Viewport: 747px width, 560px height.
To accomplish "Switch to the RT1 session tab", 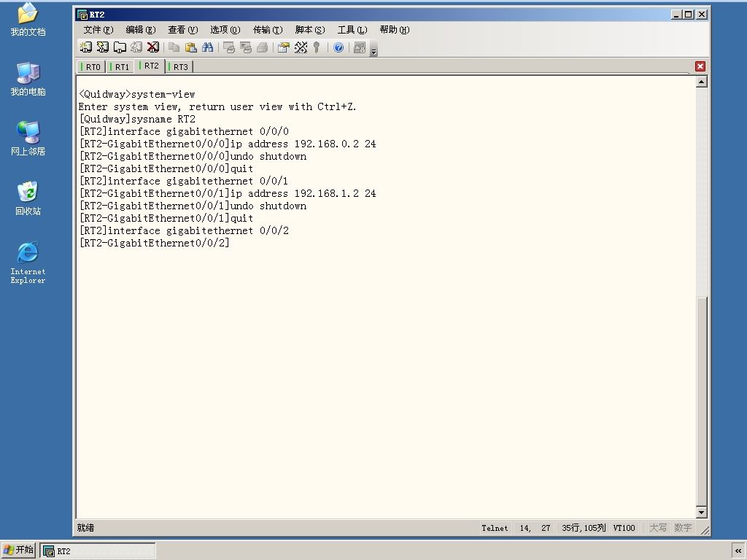I will pyautogui.click(x=120, y=66).
